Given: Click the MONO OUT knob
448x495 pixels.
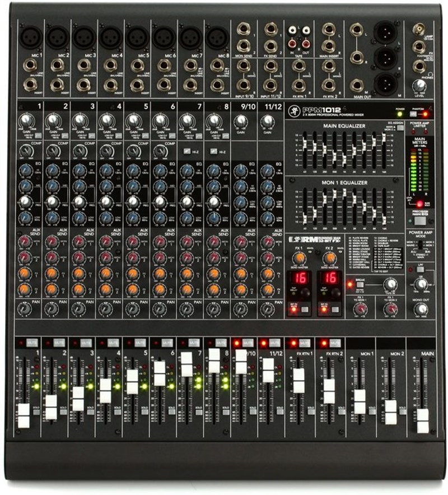Looking at the screenshot, I should [421, 309].
